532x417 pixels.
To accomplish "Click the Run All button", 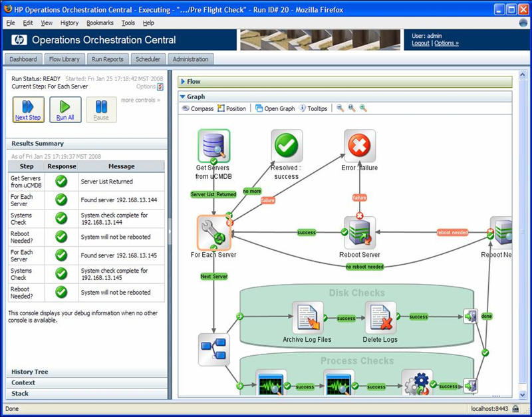I will click(x=65, y=110).
